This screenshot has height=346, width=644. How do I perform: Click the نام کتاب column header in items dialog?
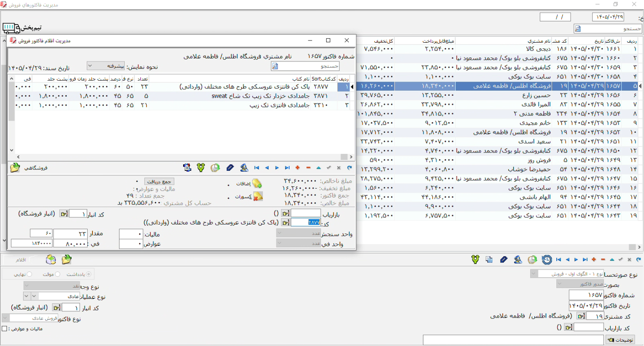point(230,78)
